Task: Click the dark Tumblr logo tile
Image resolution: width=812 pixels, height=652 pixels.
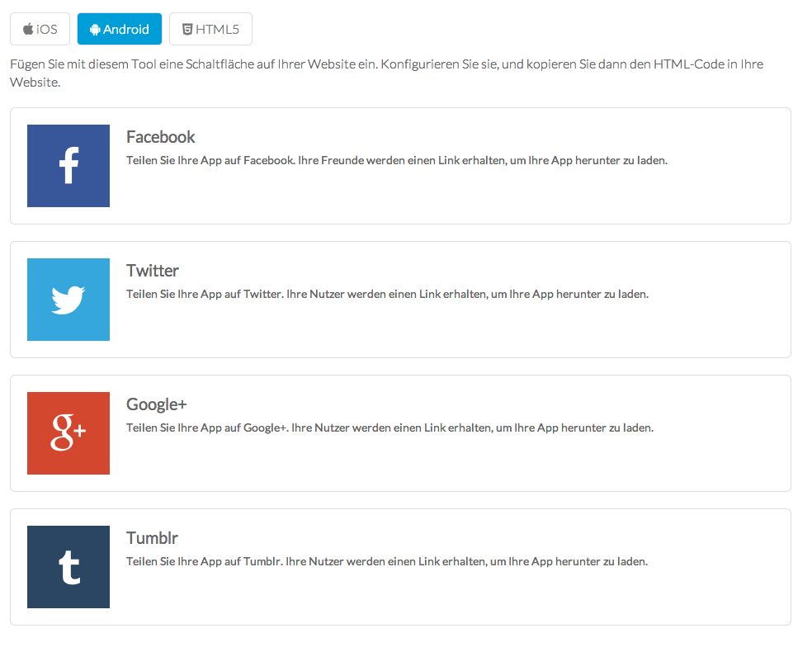Action: [68, 567]
